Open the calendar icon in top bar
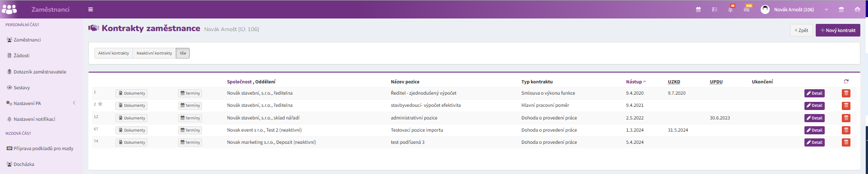The width and height of the screenshot is (868, 174). (x=698, y=9)
